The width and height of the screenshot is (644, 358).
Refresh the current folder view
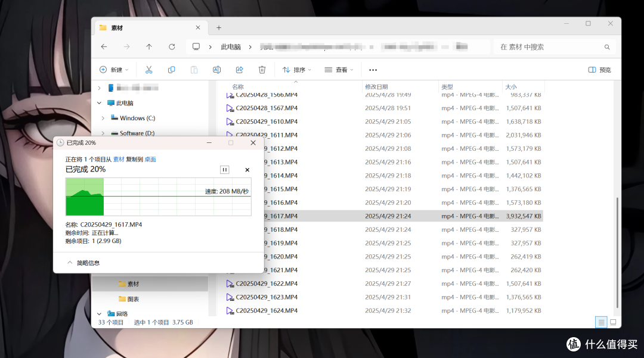coord(172,46)
